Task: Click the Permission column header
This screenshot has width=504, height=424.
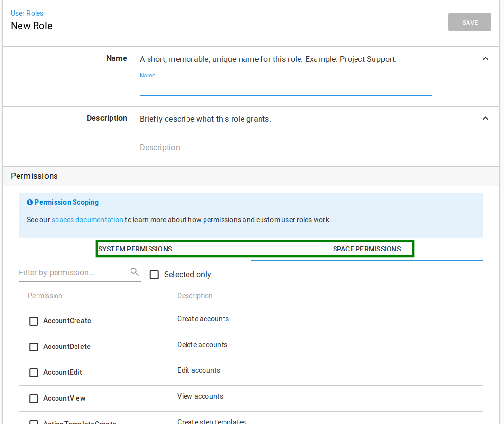Action: tap(45, 296)
